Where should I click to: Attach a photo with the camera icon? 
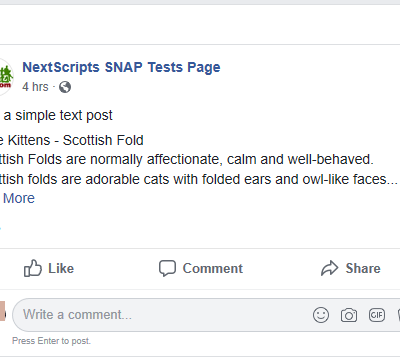[349, 315]
